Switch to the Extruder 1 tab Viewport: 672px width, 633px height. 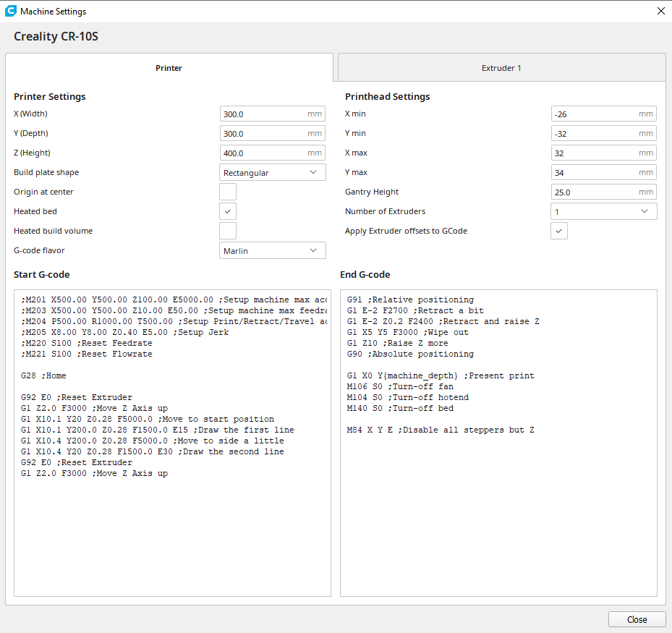click(501, 68)
